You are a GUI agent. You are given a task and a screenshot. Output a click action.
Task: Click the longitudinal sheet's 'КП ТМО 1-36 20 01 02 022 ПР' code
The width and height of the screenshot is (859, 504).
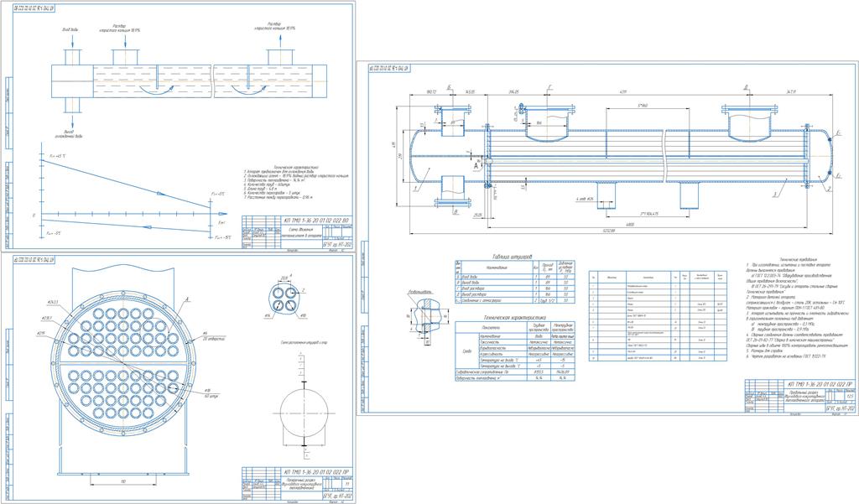pos(819,384)
